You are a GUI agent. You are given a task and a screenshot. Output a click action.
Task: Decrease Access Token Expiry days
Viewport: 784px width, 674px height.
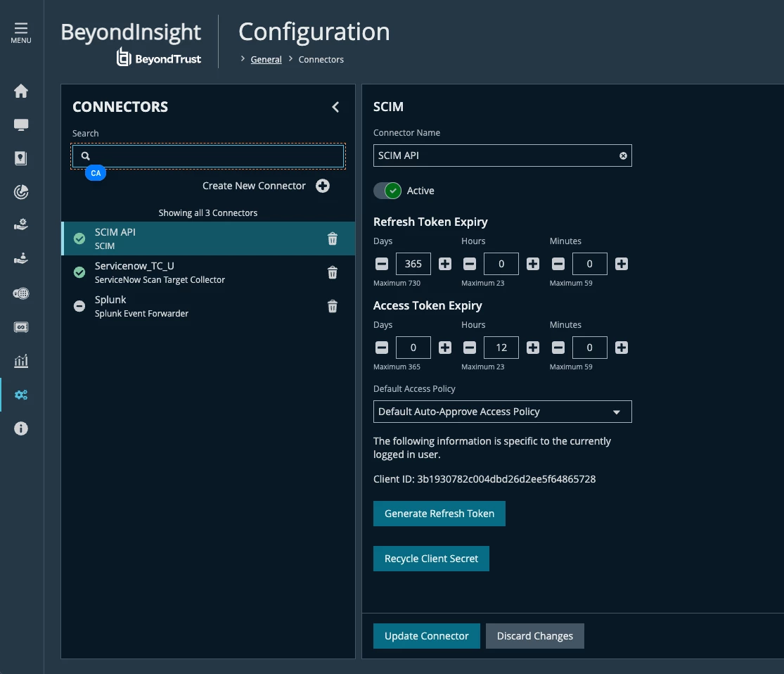(382, 348)
